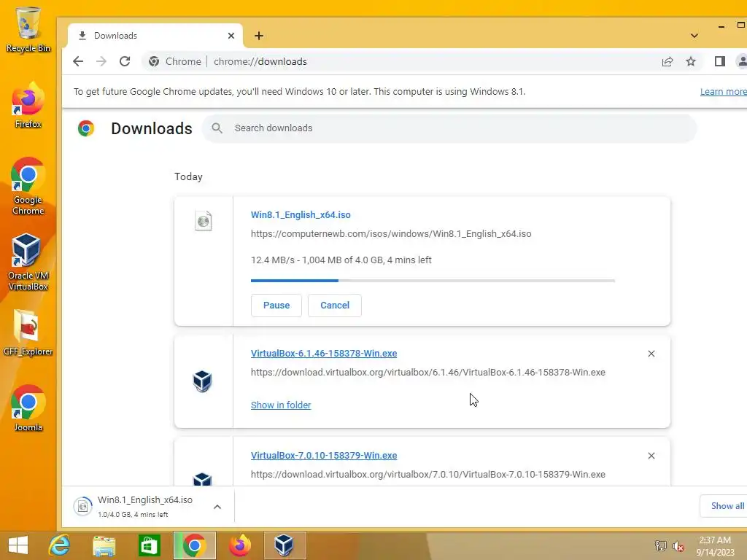Click the VirtualBox 6.1.46 cube icon
The width and height of the screenshot is (747, 560).
(x=203, y=381)
